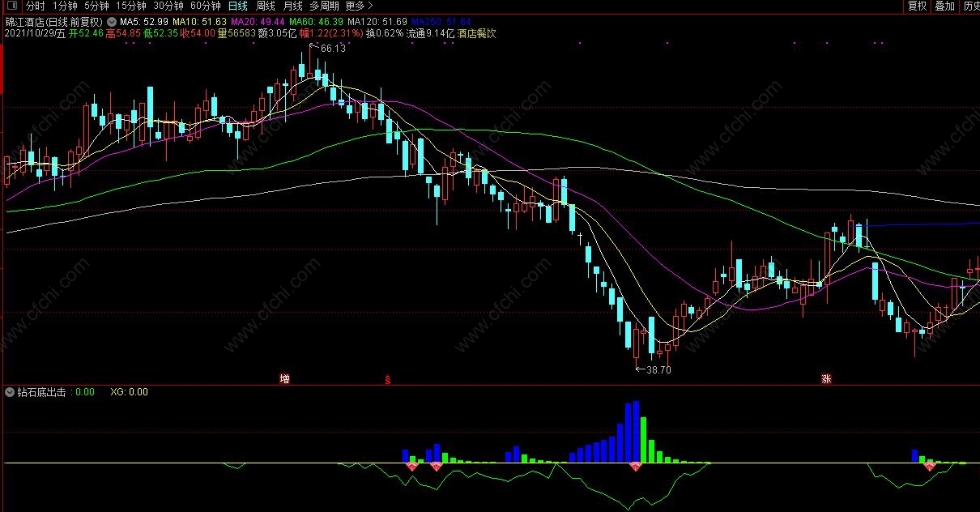Click diamond signal under the tallest blue bar
The width and height of the screenshot is (980, 512).
coord(636,467)
